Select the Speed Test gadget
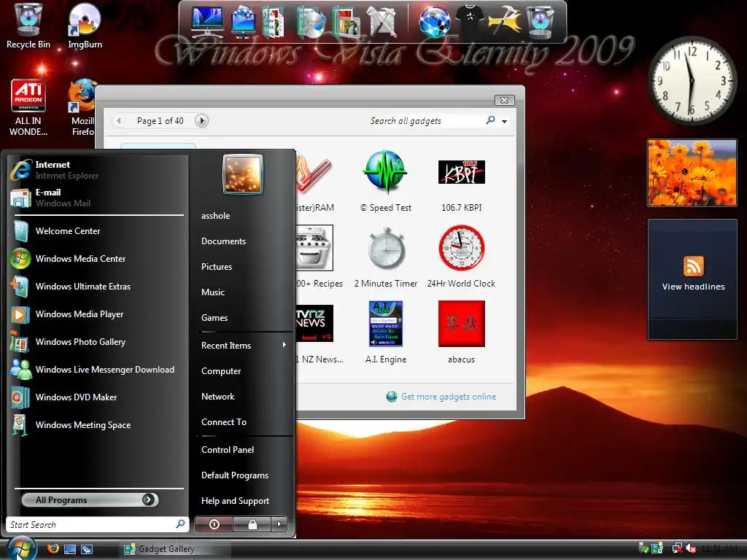This screenshot has width=747, height=560. [385, 181]
